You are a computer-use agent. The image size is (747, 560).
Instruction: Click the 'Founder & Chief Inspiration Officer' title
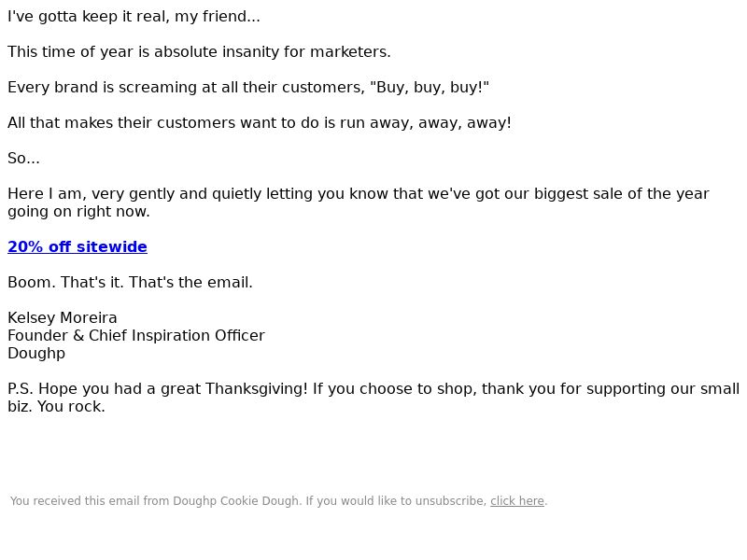tap(135, 335)
